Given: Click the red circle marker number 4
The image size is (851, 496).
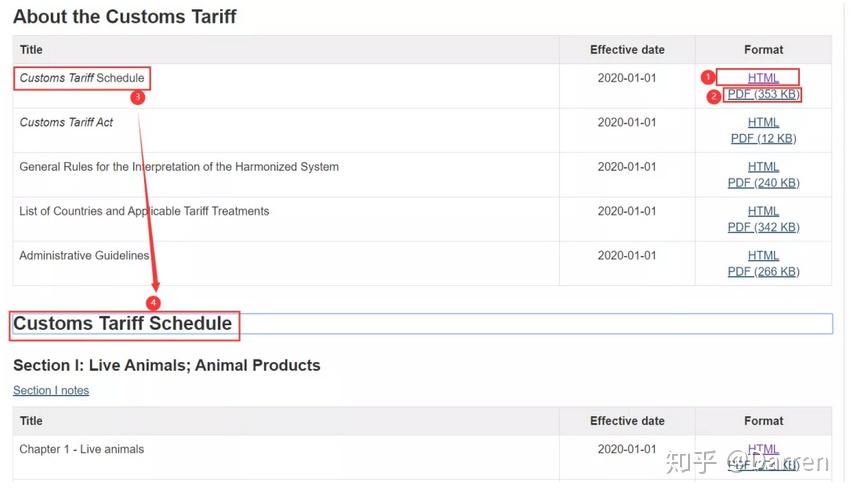Looking at the screenshot, I should 153,302.
